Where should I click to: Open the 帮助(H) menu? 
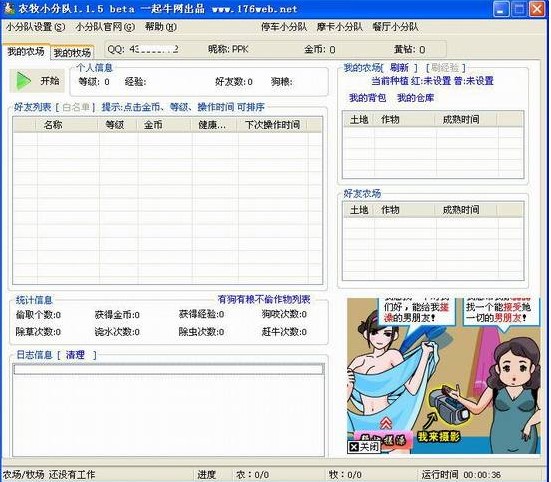[161, 27]
